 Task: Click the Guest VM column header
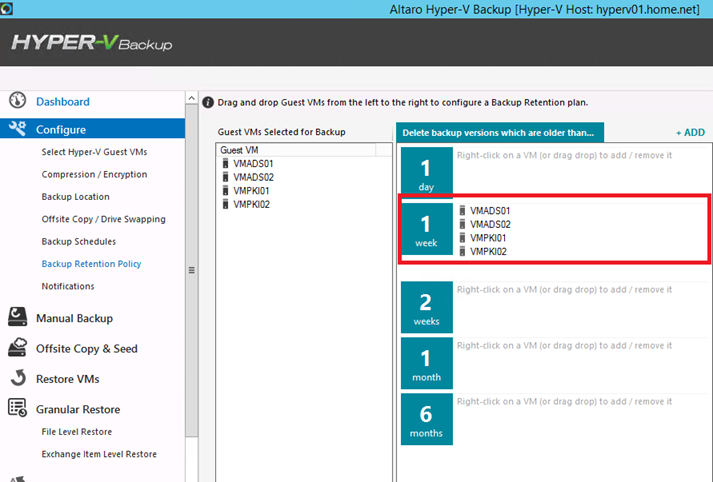pyautogui.click(x=296, y=150)
